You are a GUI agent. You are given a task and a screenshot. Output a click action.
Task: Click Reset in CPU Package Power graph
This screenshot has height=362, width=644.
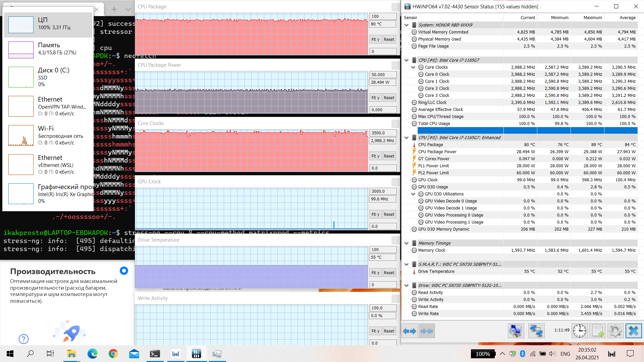click(389, 98)
